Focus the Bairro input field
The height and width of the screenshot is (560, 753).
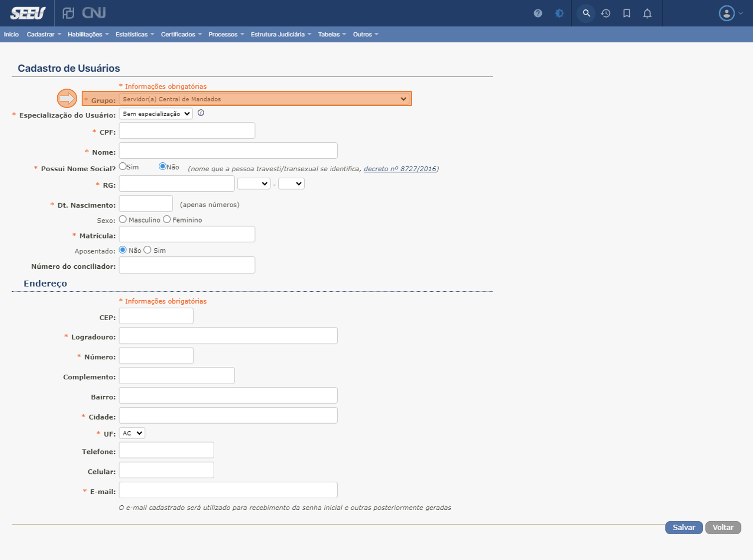(228, 396)
